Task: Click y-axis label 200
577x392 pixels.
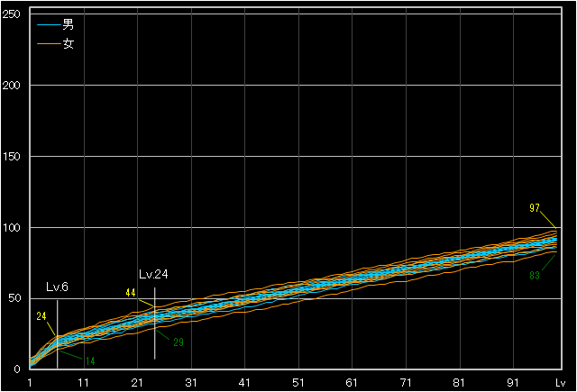Action: point(11,86)
